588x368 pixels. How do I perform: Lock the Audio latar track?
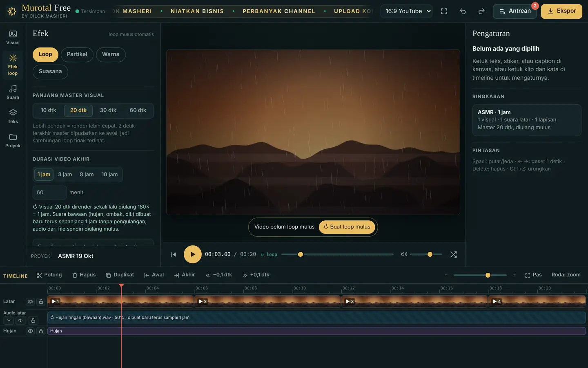tap(33, 321)
